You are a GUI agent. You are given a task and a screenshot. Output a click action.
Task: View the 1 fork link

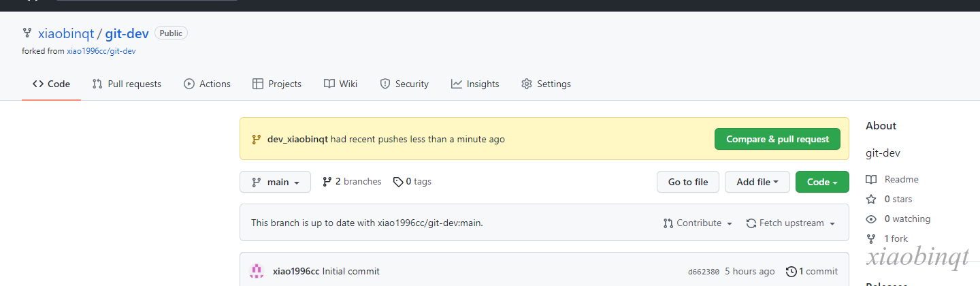(887, 238)
